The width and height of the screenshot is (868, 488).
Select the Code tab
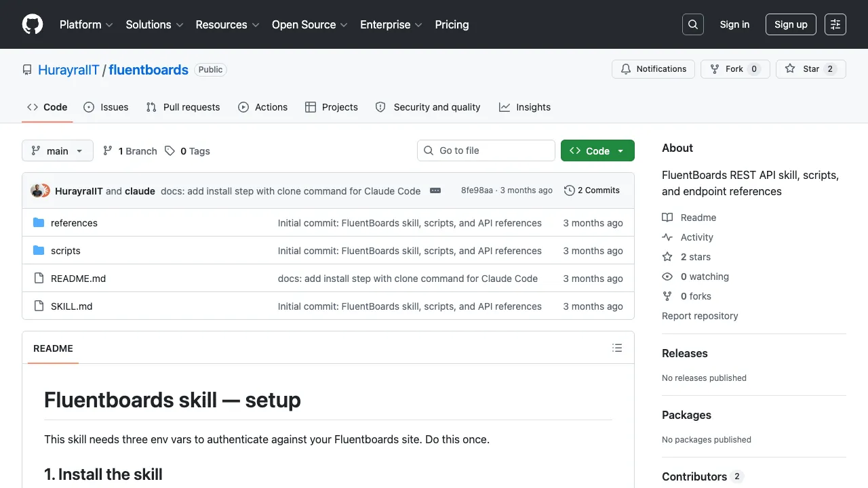tap(47, 107)
